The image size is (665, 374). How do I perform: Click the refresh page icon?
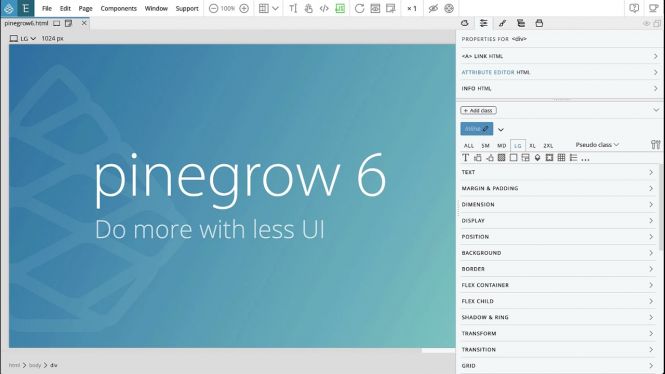pos(359,8)
